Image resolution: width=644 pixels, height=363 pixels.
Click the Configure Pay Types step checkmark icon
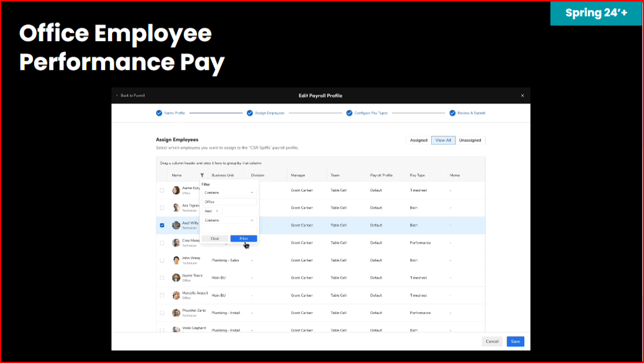[349, 113]
